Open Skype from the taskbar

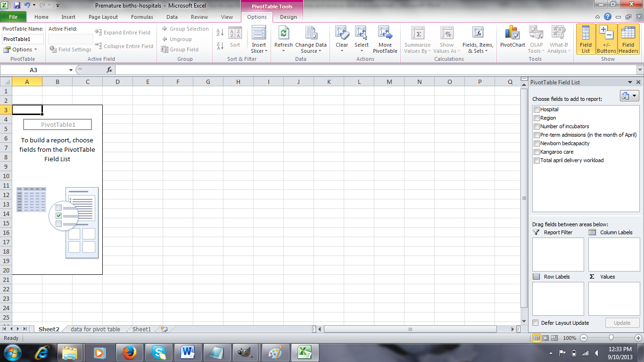pos(158,352)
